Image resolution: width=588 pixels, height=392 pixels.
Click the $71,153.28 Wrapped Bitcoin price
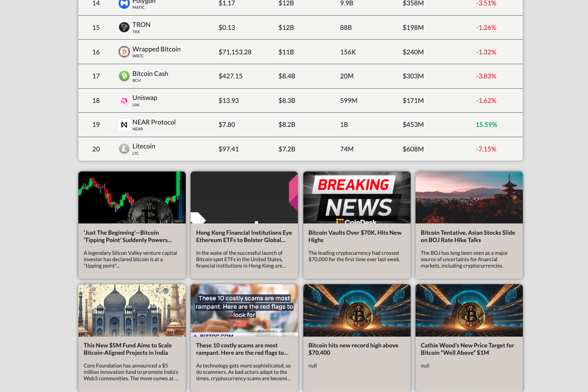pos(235,52)
